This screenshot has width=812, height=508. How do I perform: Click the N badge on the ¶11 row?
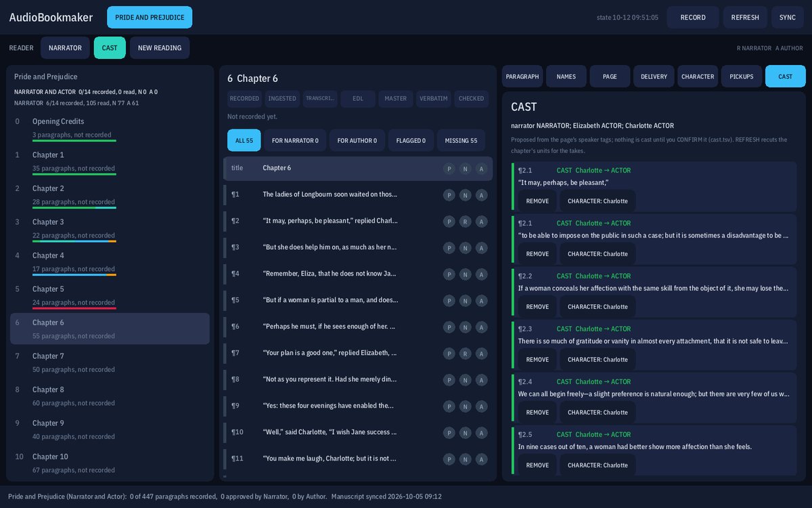(x=465, y=459)
